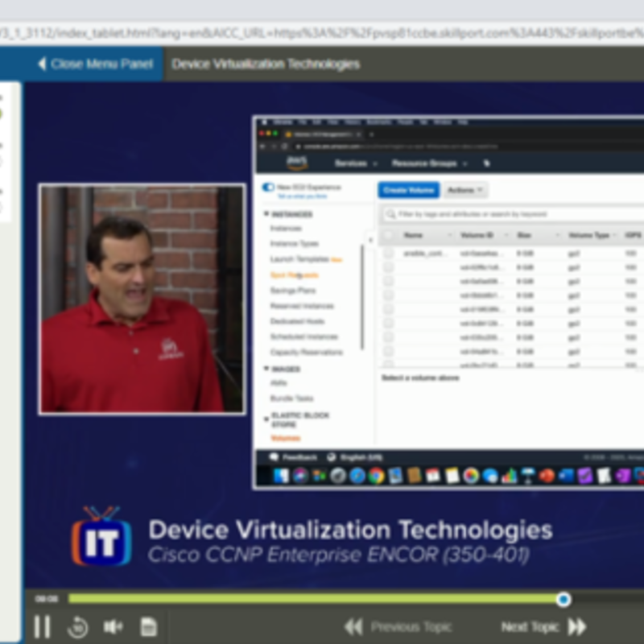Open Launch Templates in the sidebar
This screenshot has height=644, width=644.
tap(299, 259)
